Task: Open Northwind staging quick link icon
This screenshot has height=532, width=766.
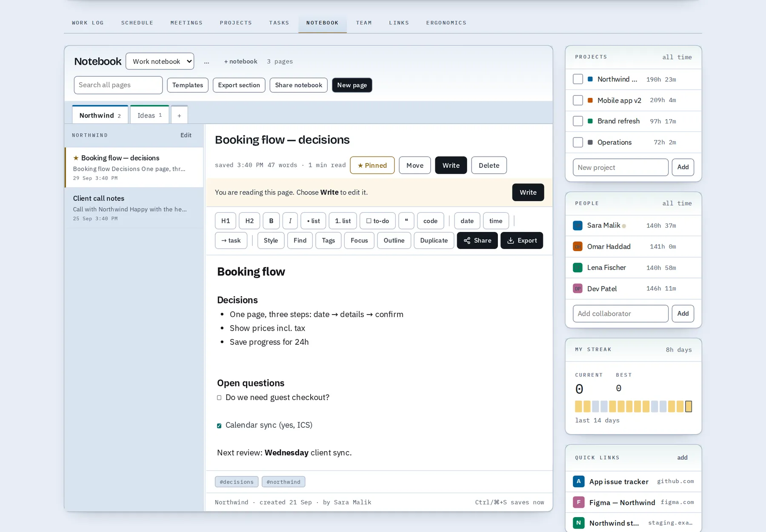Action: [x=578, y=523]
